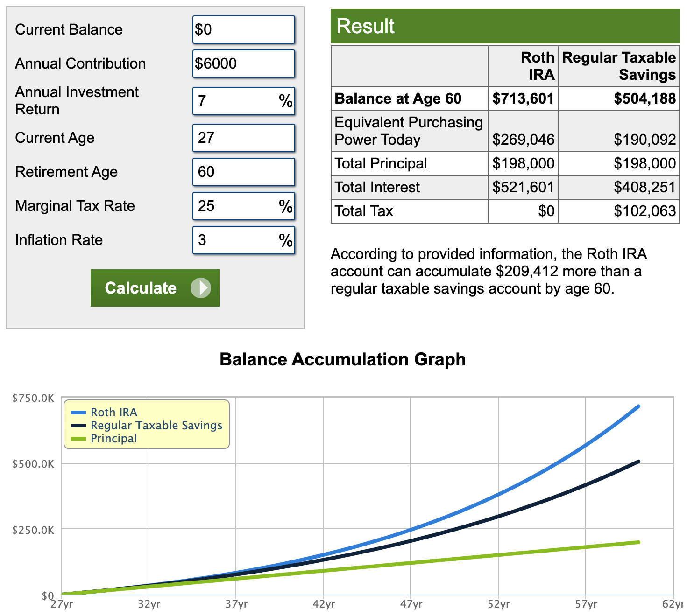
Task: Click the Regular Taxable Savings legend swatch
Action: 78,426
